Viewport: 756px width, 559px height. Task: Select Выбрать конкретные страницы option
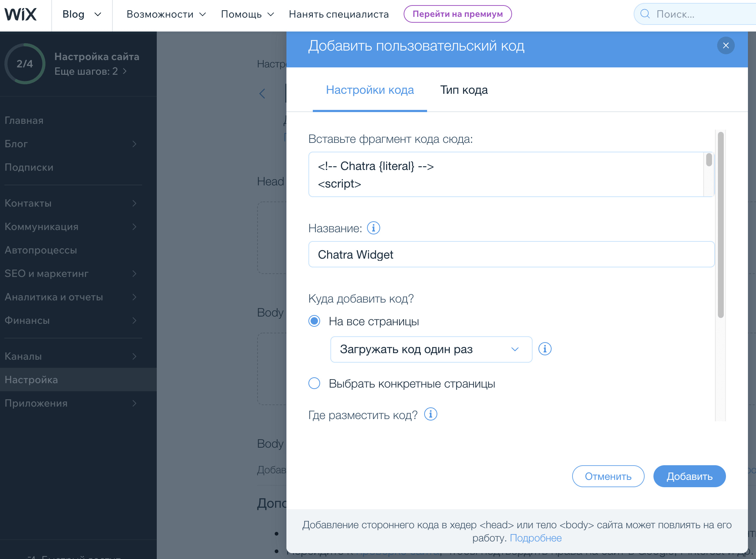tap(314, 384)
